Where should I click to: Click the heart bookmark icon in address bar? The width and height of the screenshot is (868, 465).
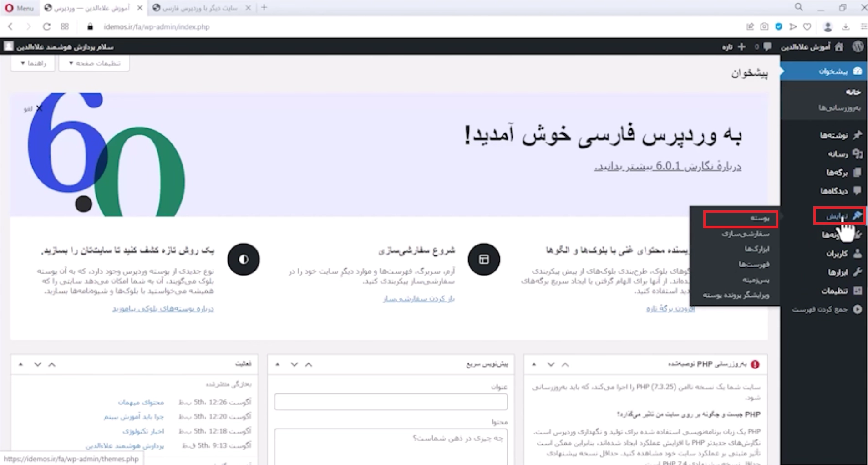point(807,27)
